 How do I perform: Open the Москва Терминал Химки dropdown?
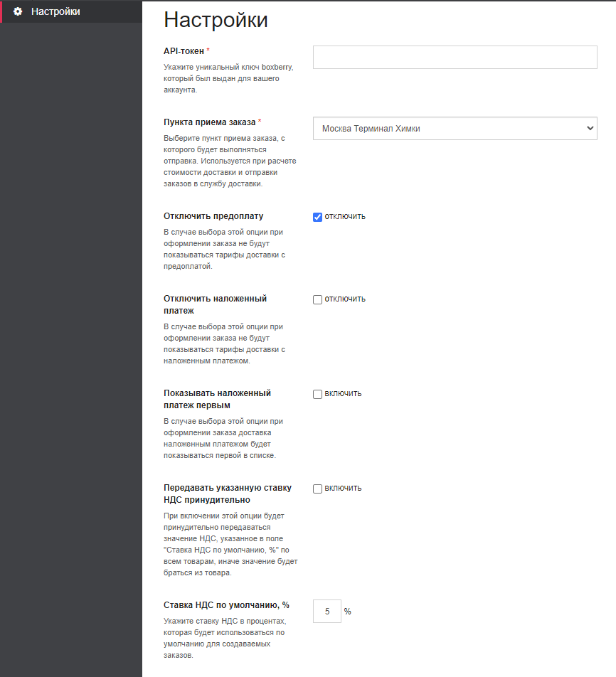tap(455, 128)
